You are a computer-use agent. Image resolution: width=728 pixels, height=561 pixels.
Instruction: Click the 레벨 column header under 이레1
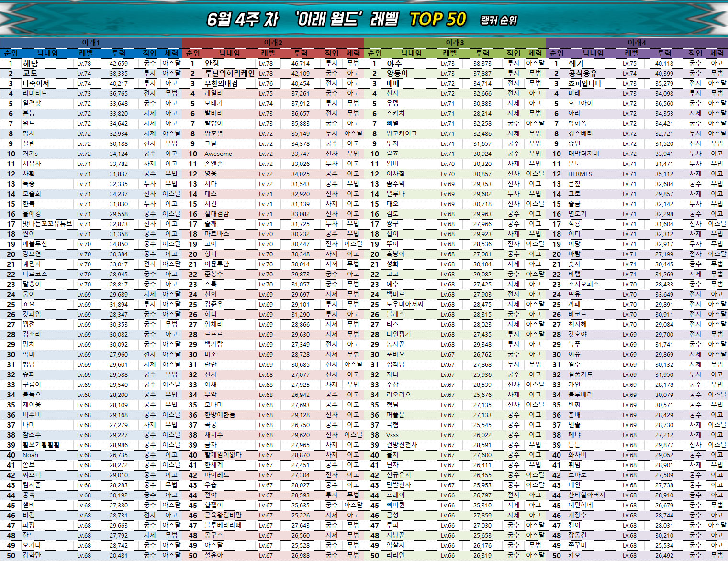tap(86, 53)
